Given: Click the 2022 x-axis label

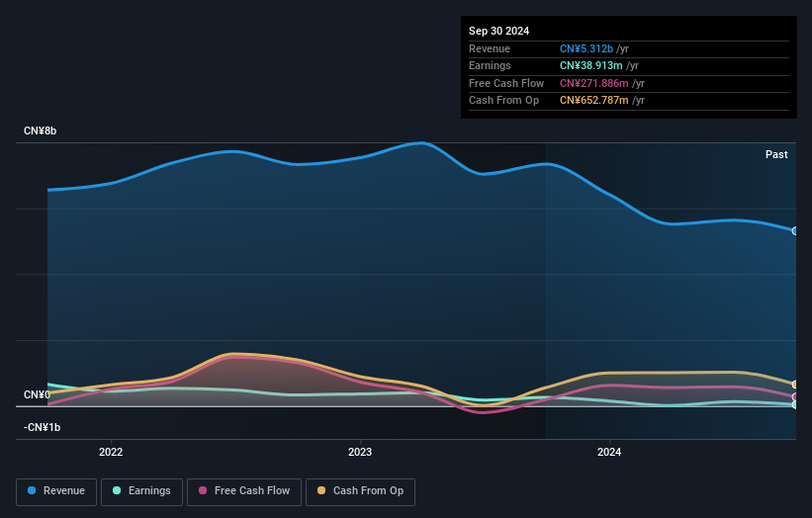Looking at the screenshot, I should [x=111, y=452].
